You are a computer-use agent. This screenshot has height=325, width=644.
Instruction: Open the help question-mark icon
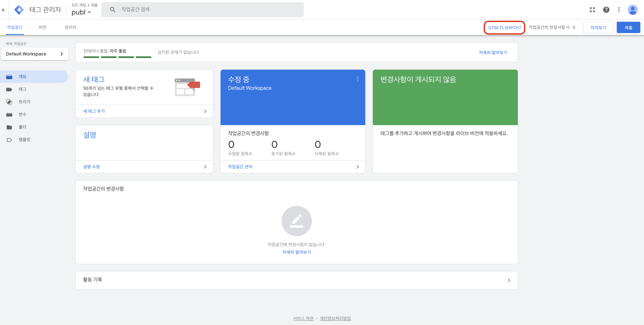tap(606, 10)
